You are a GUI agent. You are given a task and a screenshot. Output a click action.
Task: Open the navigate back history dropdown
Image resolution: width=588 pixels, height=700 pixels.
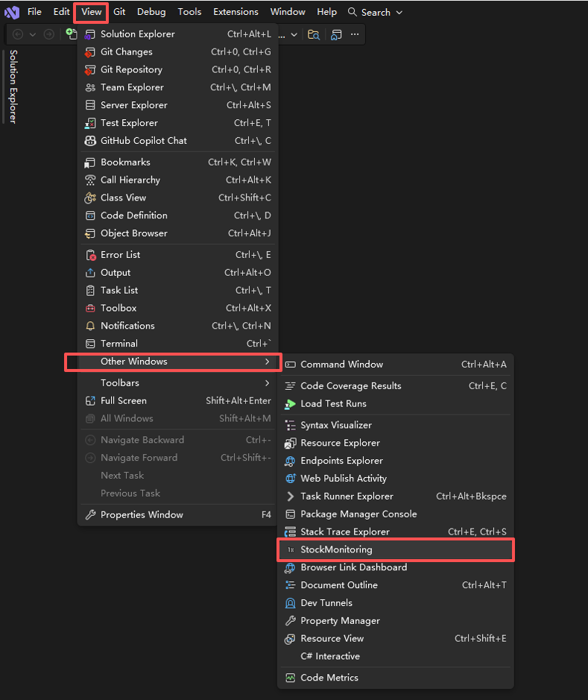point(33,34)
